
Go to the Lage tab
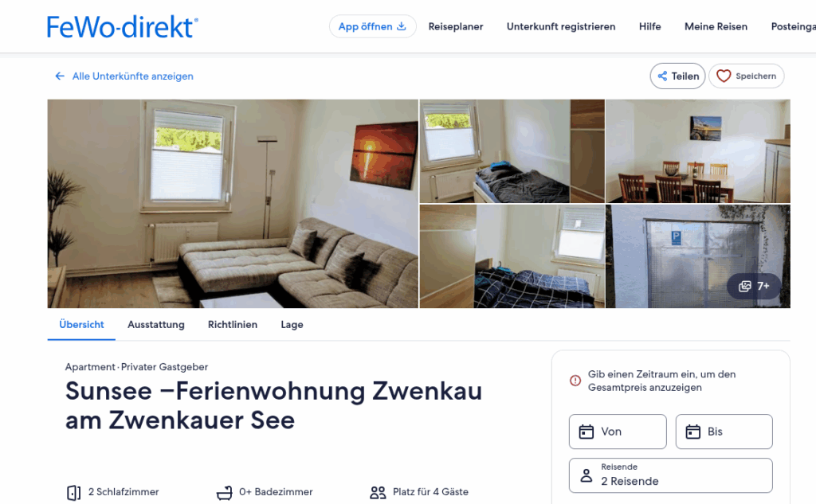pos(292,325)
